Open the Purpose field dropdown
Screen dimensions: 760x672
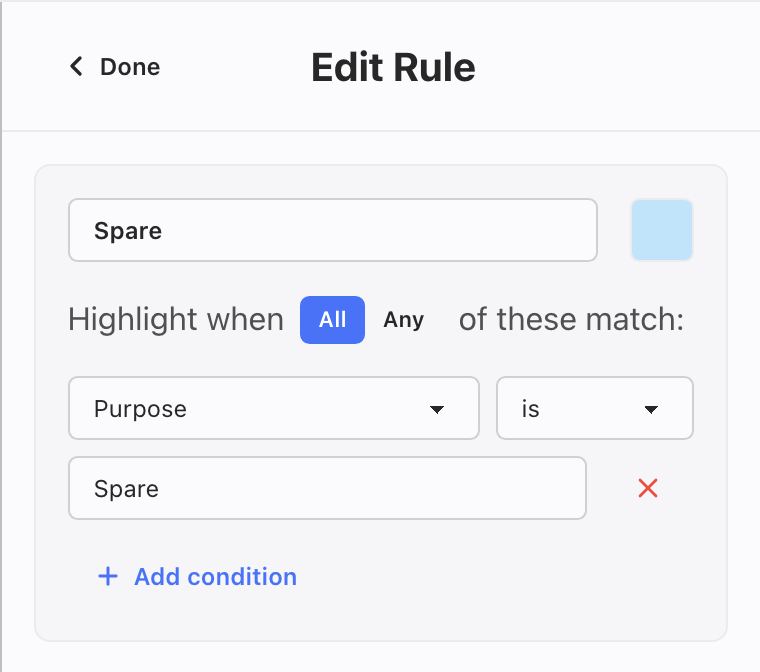(x=273, y=408)
